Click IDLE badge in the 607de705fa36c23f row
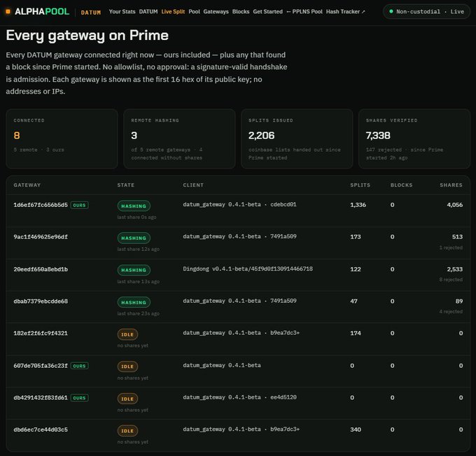Image resolution: width=476 pixels, height=456 pixels. tap(127, 366)
